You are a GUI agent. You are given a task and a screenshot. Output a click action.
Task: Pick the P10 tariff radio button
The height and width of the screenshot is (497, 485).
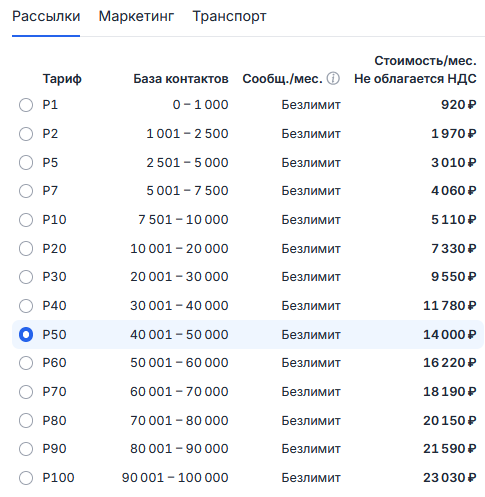coord(26,220)
